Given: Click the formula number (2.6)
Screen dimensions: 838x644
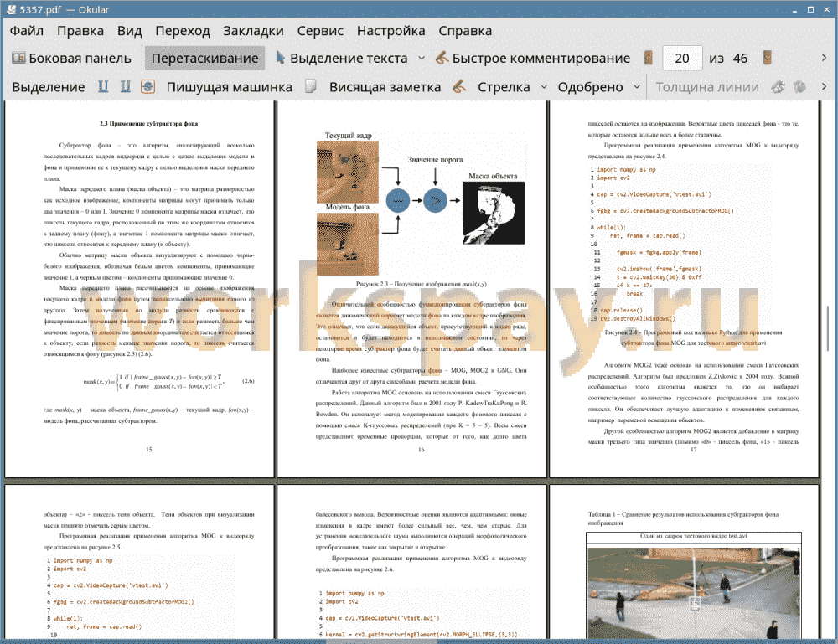Looking at the screenshot, I should tap(249, 381).
